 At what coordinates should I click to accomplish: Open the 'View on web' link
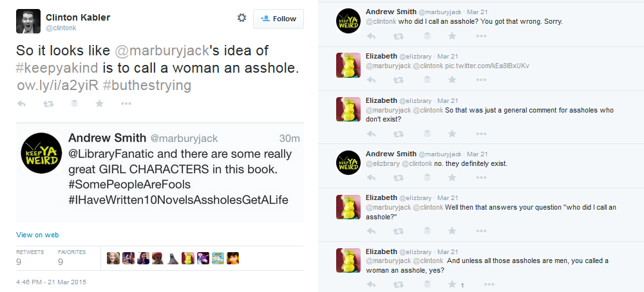point(37,235)
